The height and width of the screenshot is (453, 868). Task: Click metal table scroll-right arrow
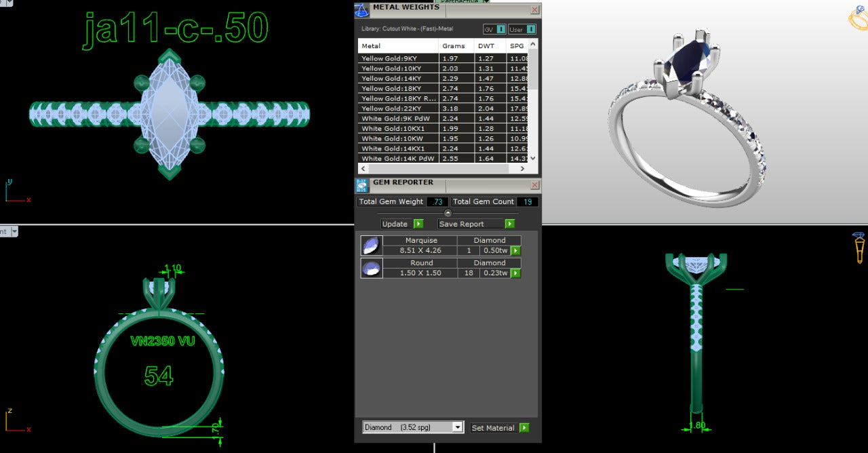[524, 168]
